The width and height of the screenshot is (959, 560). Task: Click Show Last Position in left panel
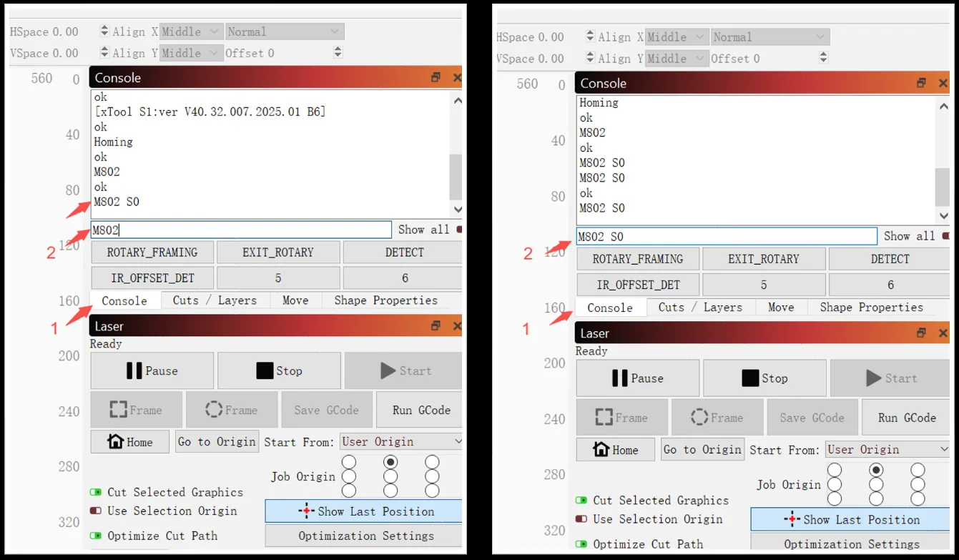(364, 511)
